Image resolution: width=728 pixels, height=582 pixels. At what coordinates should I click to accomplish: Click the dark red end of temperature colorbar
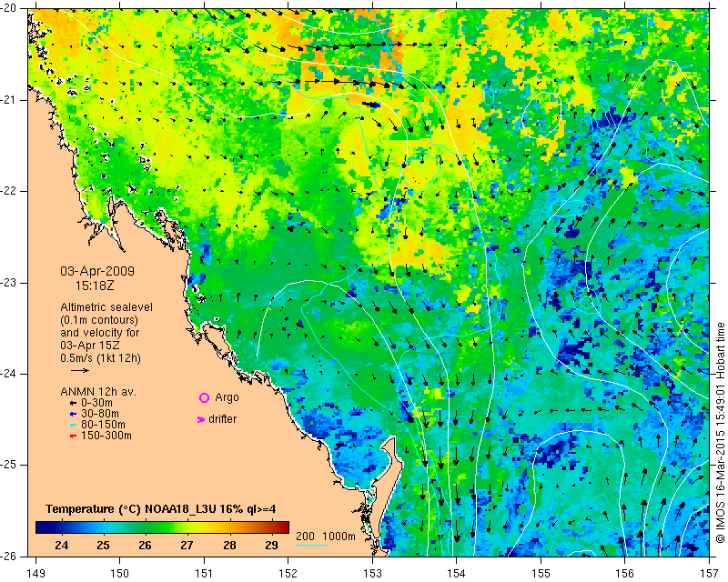pos(284,527)
